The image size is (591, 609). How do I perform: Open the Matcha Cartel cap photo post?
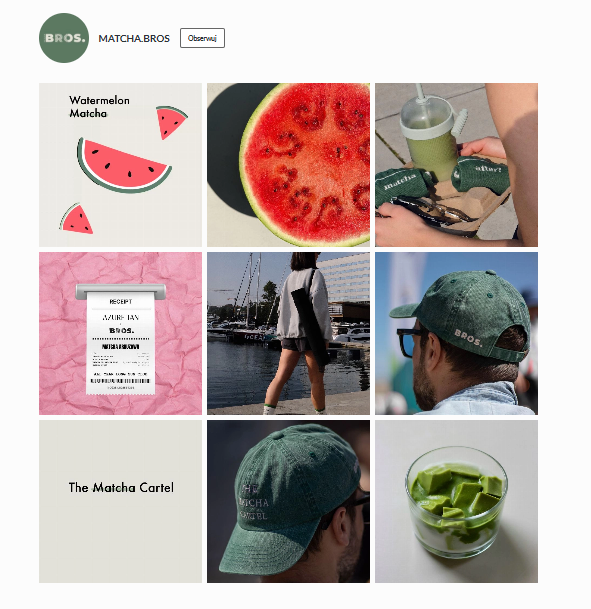click(x=289, y=501)
